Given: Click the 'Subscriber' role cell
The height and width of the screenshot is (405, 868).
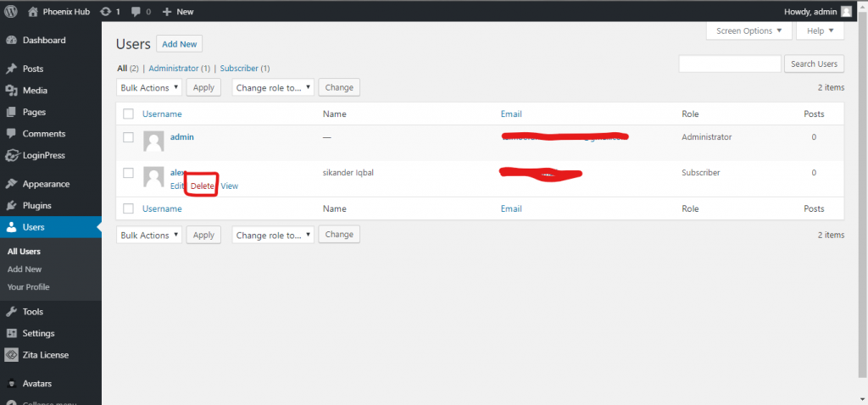Looking at the screenshot, I should [x=701, y=173].
